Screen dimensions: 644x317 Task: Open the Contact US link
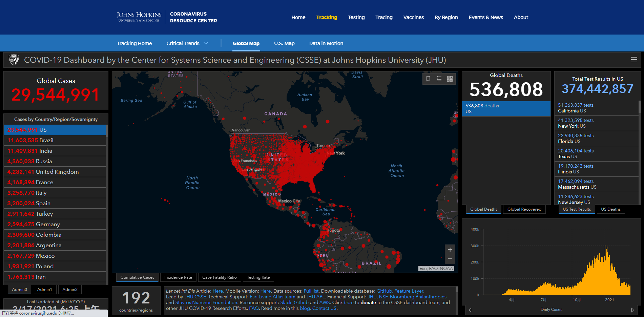tap(324, 308)
